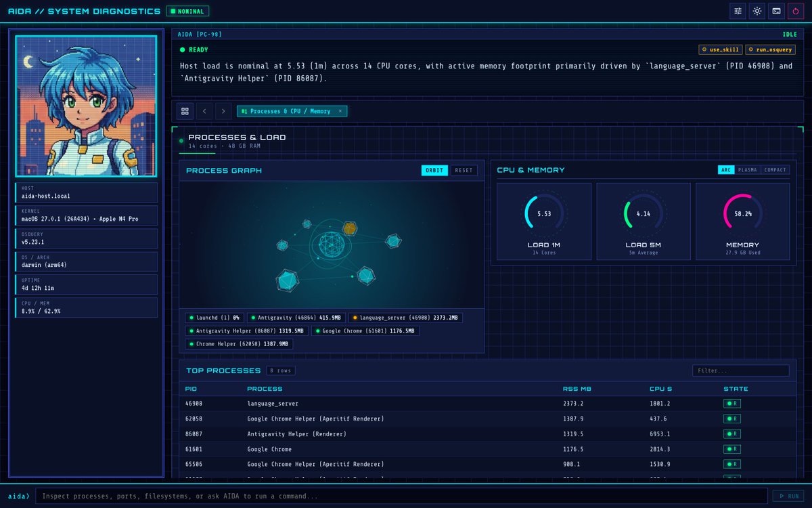The image size is (812, 508).
Task: Click the run_osquery tool badge
Action: point(770,49)
